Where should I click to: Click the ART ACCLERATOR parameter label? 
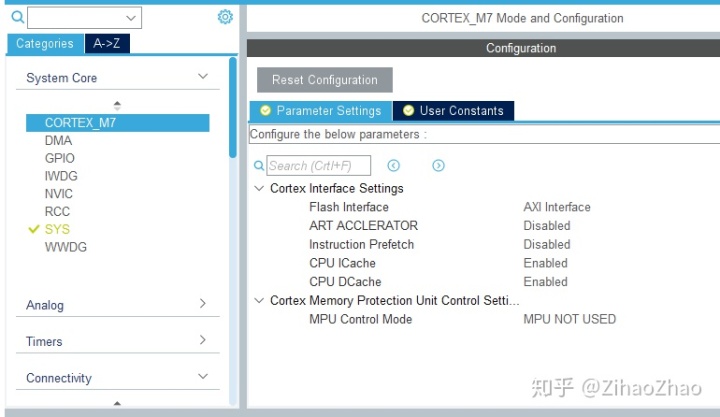click(x=364, y=226)
